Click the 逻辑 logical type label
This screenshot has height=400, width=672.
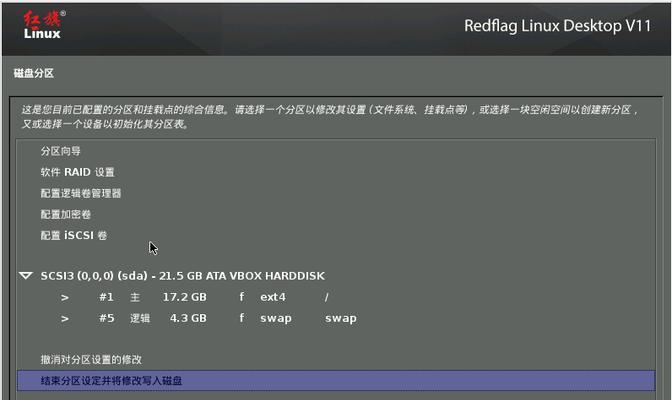140,318
